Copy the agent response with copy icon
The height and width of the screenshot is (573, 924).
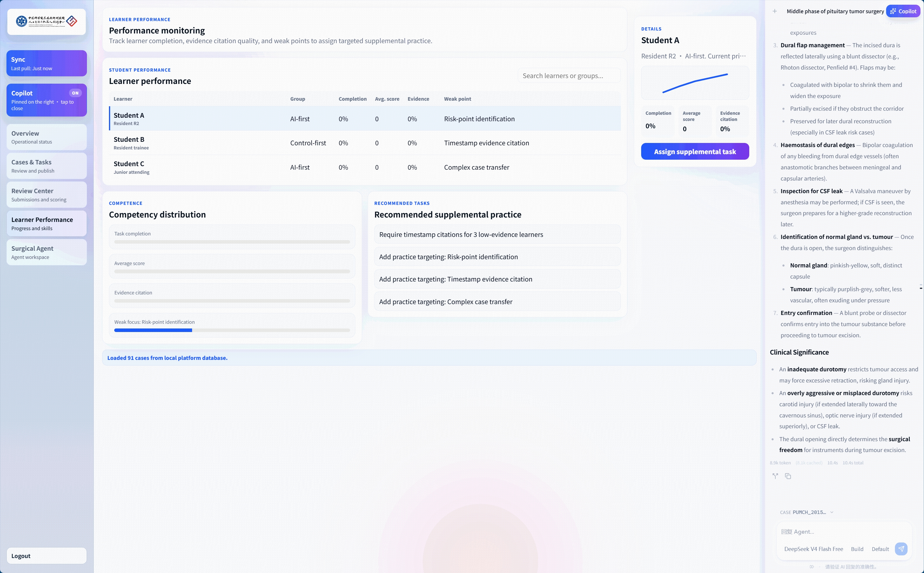click(x=788, y=476)
